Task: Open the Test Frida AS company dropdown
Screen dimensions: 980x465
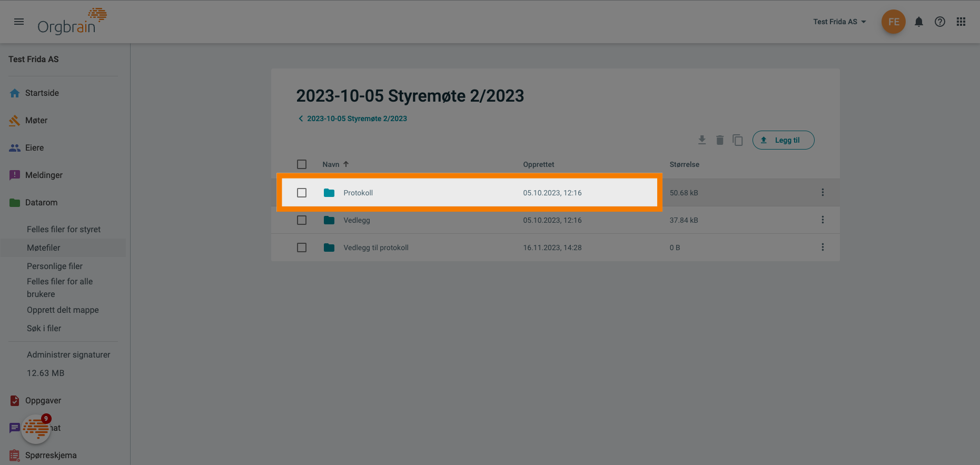Action: pos(839,22)
